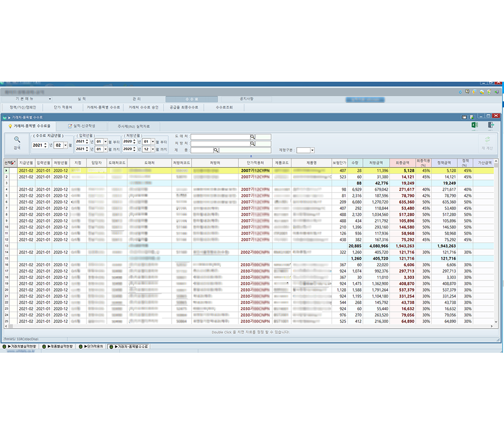Click the magnifier search (검색) icon
The height and width of the screenshot is (435, 504).
[17, 140]
